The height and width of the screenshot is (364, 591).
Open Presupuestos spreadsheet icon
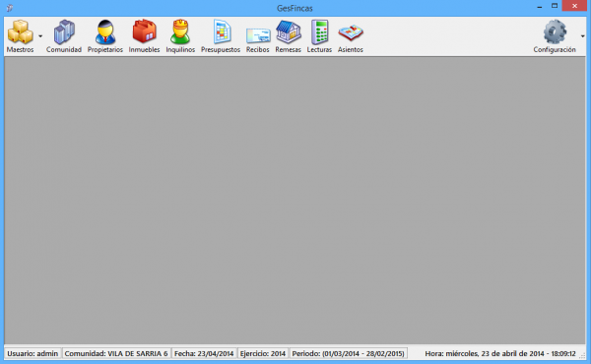pos(222,31)
